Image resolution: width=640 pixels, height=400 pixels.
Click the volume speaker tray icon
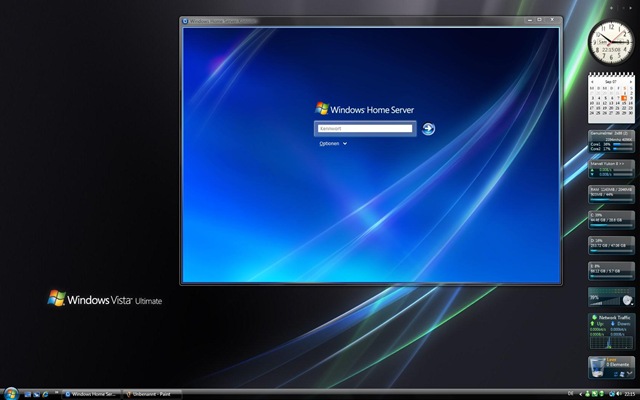[x=619, y=393]
